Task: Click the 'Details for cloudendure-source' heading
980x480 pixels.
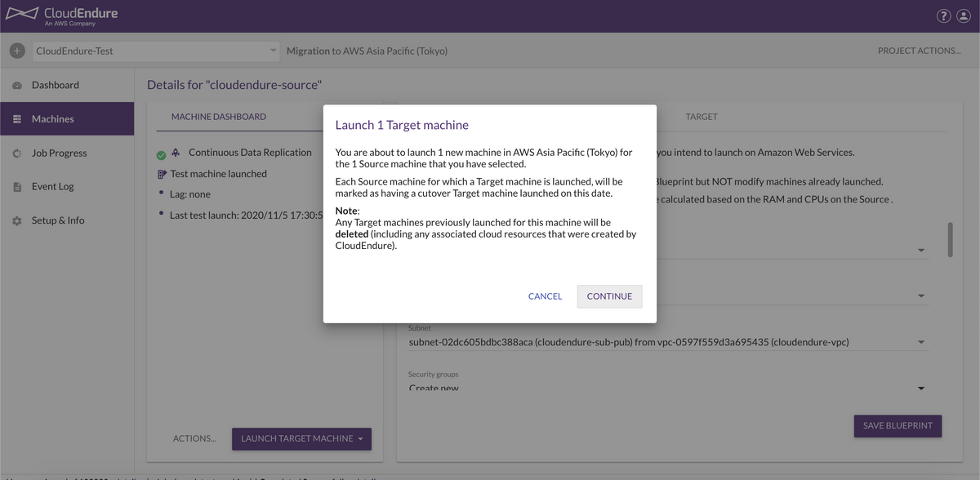Action: [234, 85]
